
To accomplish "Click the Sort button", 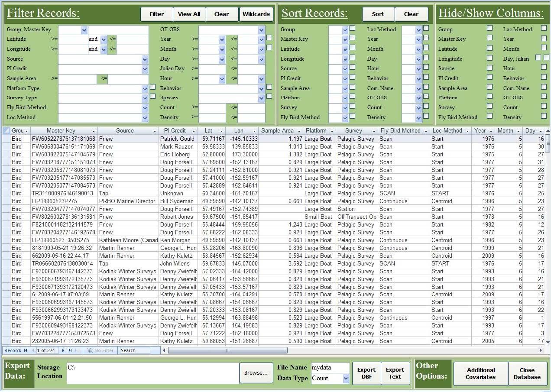I will [378, 14].
